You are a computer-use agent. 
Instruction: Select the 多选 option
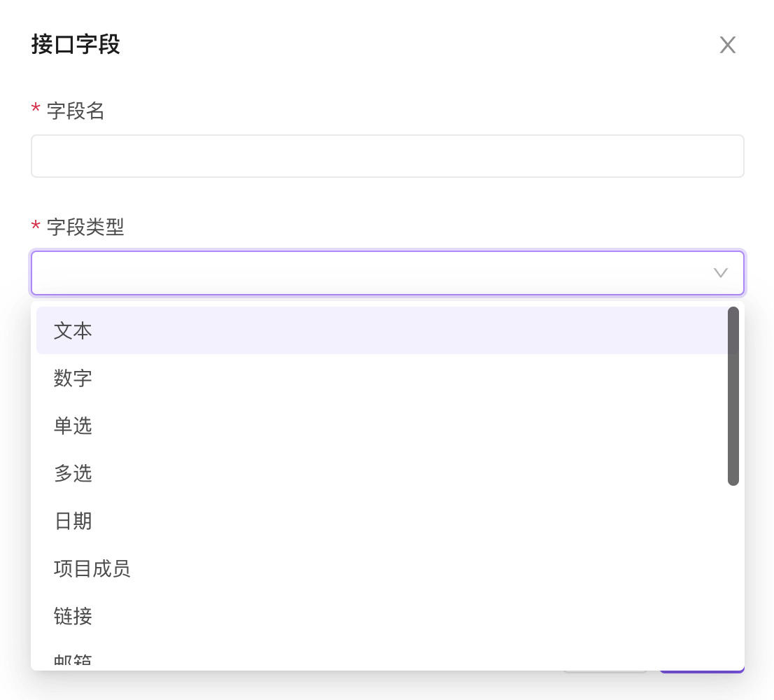[73, 474]
